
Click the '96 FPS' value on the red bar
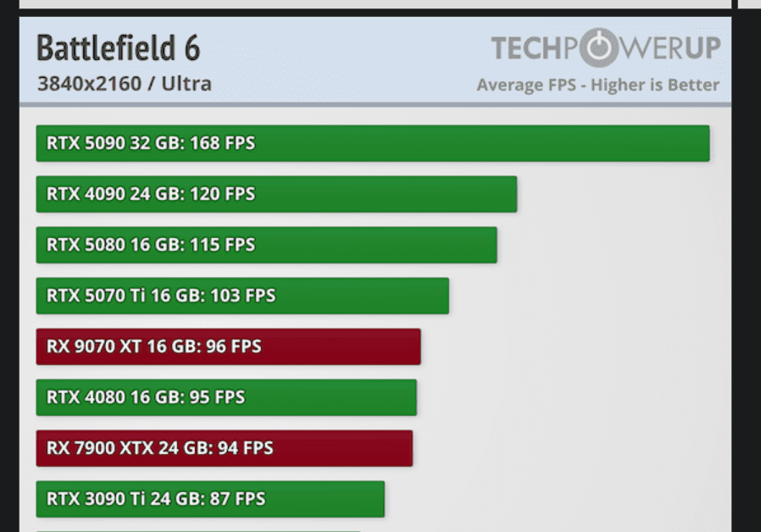[233, 346]
